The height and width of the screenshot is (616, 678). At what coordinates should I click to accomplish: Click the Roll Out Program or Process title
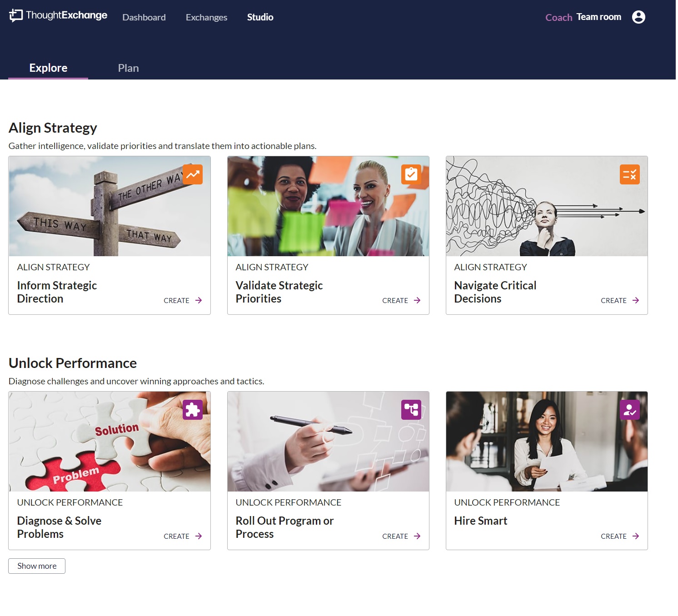point(284,527)
